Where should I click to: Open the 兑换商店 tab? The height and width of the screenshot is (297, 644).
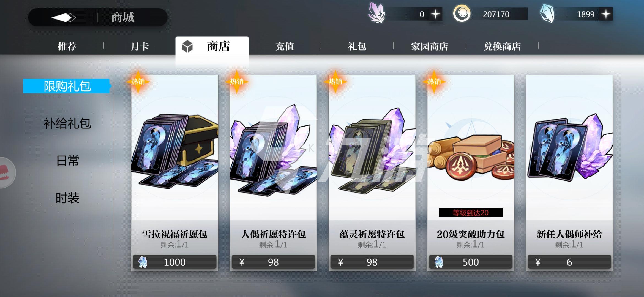502,46
